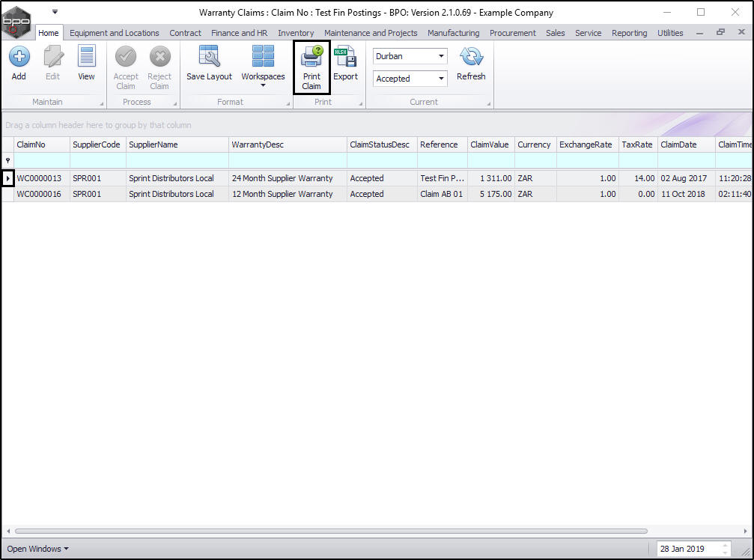The width and height of the screenshot is (754, 560).
Task: Click the 12 Month Supplier Warranty cell
Action: coord(288,194)
